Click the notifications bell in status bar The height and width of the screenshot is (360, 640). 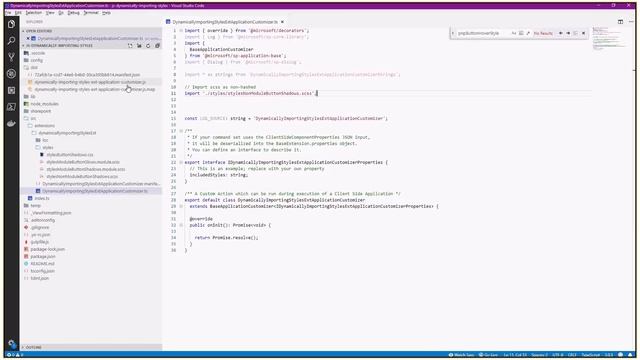(x=630, y=355)
